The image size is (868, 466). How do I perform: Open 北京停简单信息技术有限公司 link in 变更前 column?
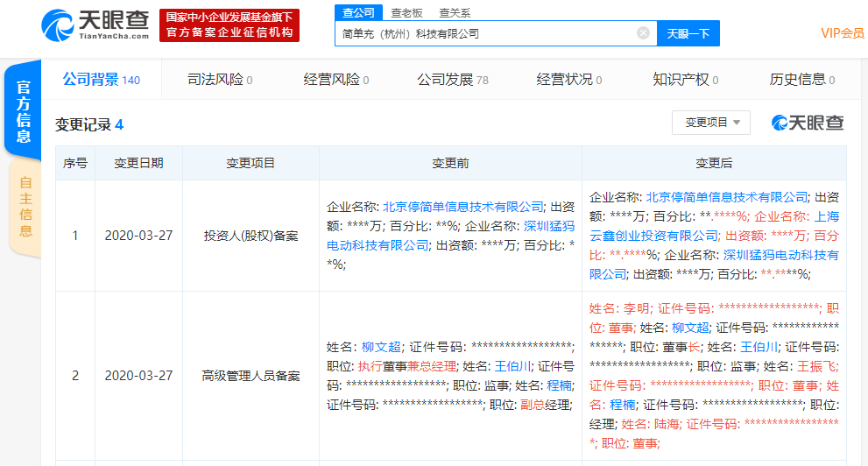click(462, 207)
